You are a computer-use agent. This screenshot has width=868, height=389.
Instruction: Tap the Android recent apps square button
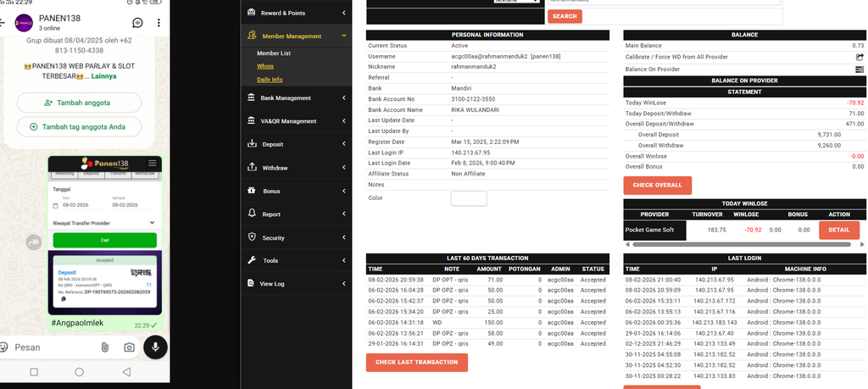point(34,372)
